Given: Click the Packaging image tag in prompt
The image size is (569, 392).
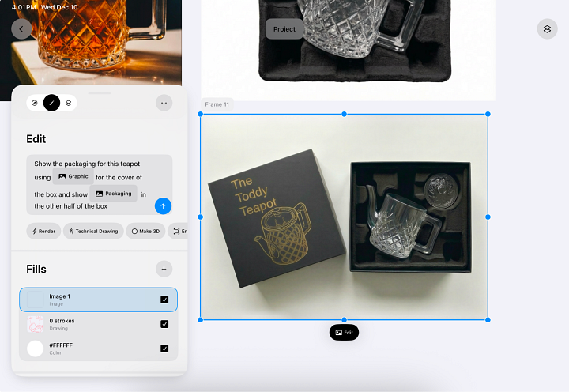Looking at the screenshot, I should (113, 194).
